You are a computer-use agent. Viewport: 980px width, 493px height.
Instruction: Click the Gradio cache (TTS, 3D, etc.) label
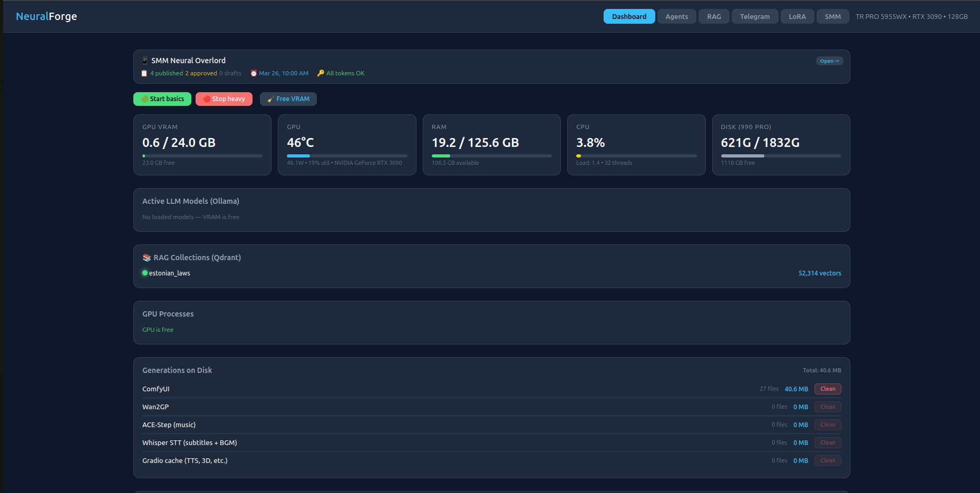(x=185, y=460)
